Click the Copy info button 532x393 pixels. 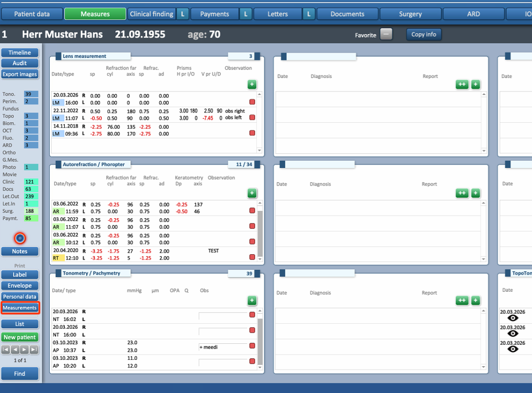click(x=424, y=34)
